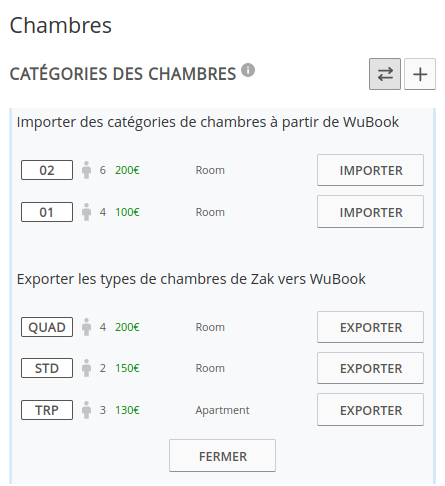Open info tooltip beside Catégories des chambres
445x486 pixels.
click(x=248, y=70)
